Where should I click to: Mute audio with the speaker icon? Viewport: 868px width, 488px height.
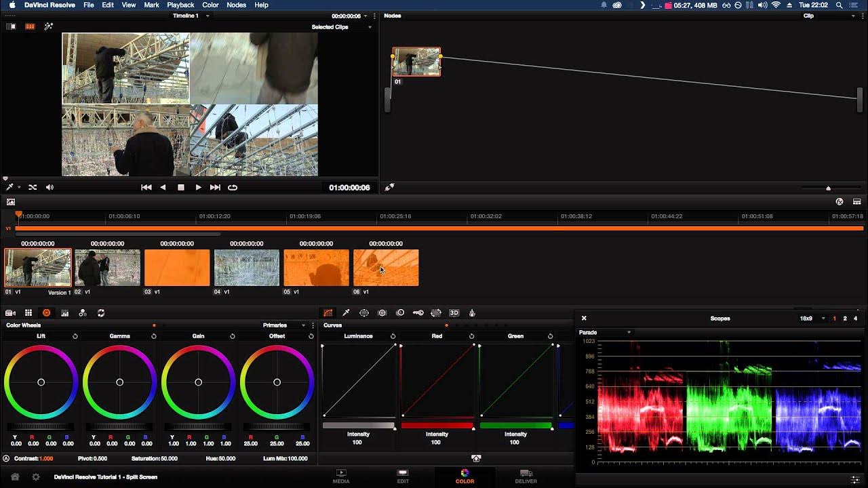pos(50,187)
